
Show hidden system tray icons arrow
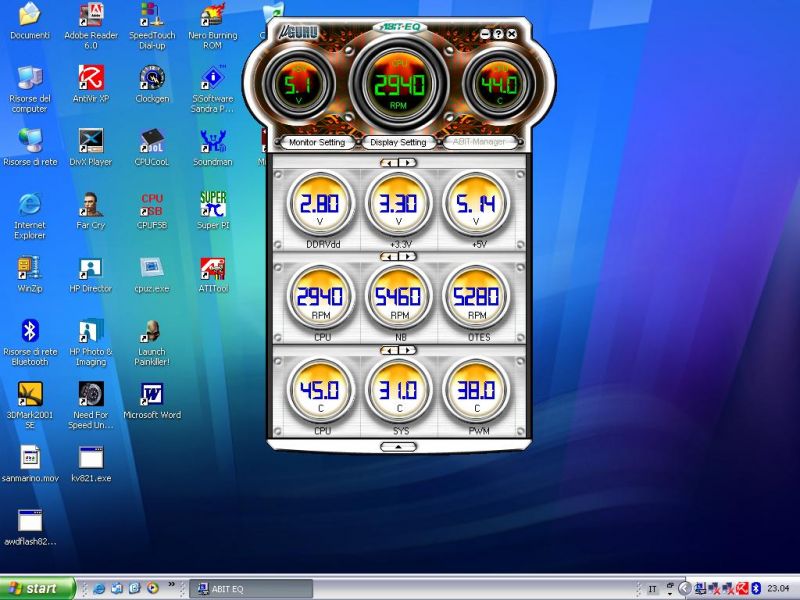685,588
